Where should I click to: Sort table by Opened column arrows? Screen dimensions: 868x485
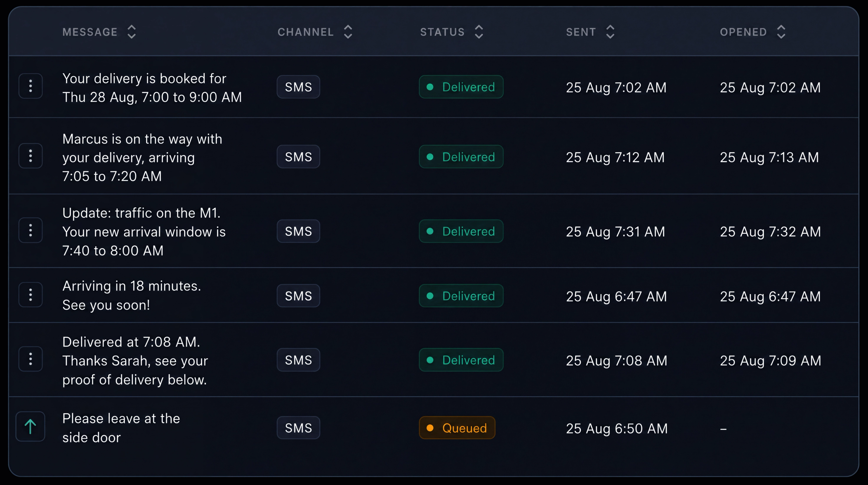(x=781, y=32)
